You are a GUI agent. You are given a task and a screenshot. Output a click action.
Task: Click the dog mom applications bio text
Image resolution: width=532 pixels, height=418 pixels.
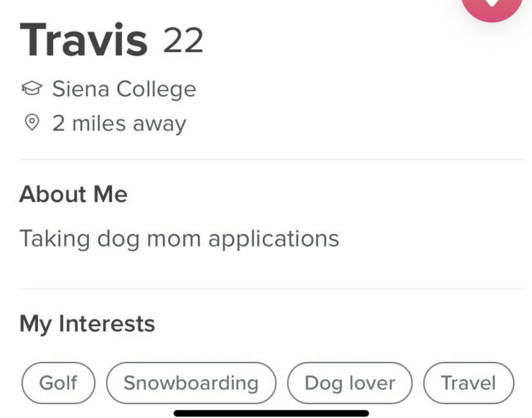[x=178, y=237]
